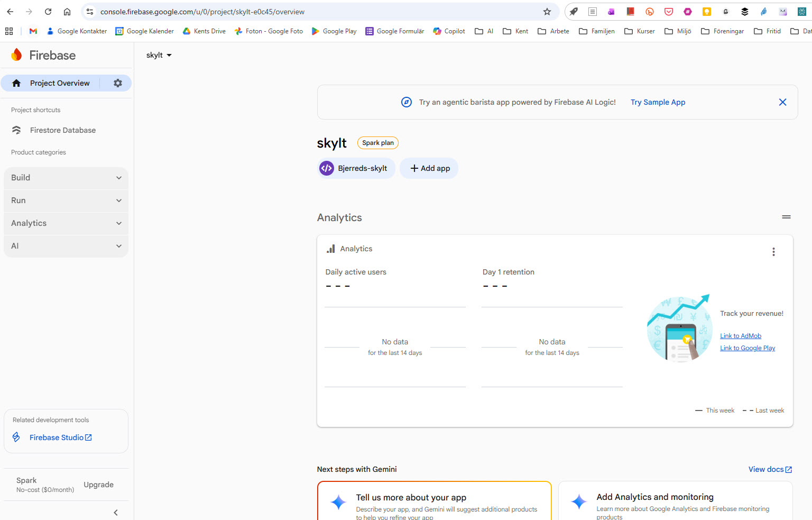Click the Gemini sparkle on Tell us more card

click(338, 501)
